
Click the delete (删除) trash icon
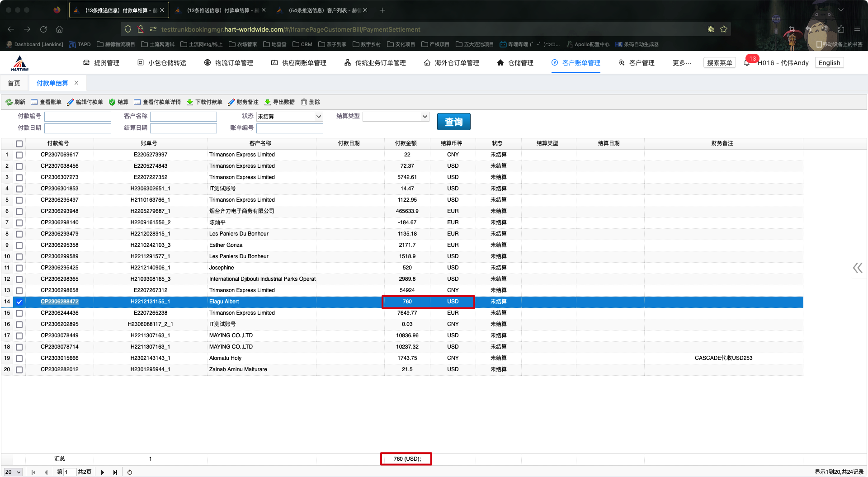[304, 102]
